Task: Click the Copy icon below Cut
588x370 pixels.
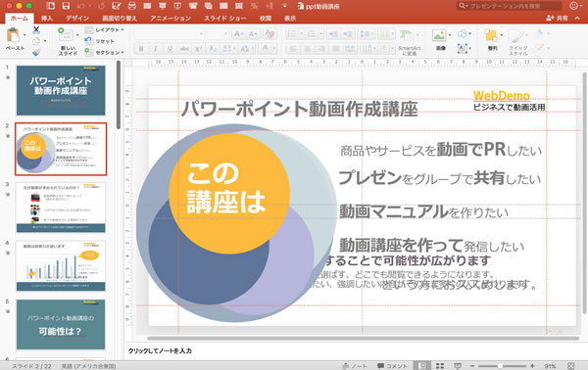Action: (36, 41)
